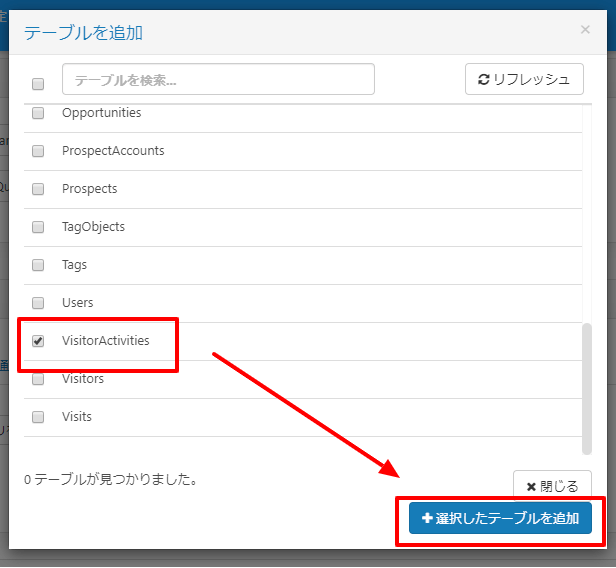Select the VisitorActivities table name
Image resolution: width=616 pixels, height=568 pixels.
tap(106, 341)
